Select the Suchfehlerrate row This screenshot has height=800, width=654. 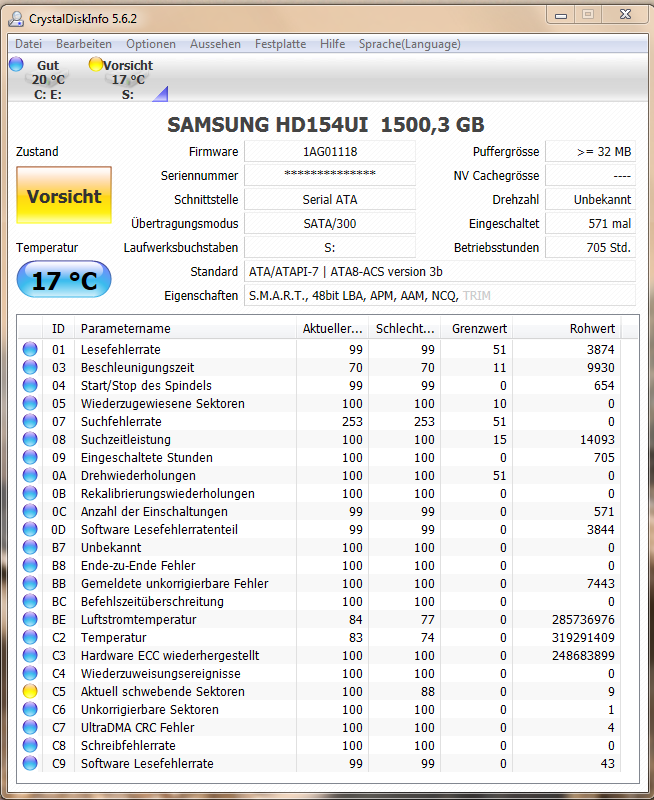(320, 421)
